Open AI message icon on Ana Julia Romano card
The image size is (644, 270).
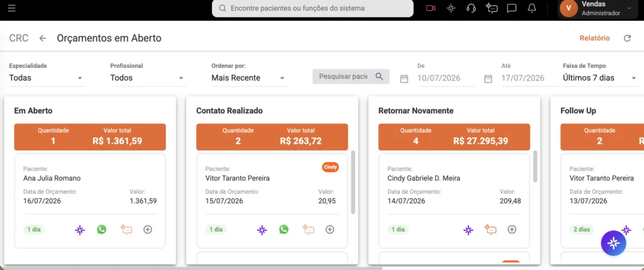pos(126,230)
